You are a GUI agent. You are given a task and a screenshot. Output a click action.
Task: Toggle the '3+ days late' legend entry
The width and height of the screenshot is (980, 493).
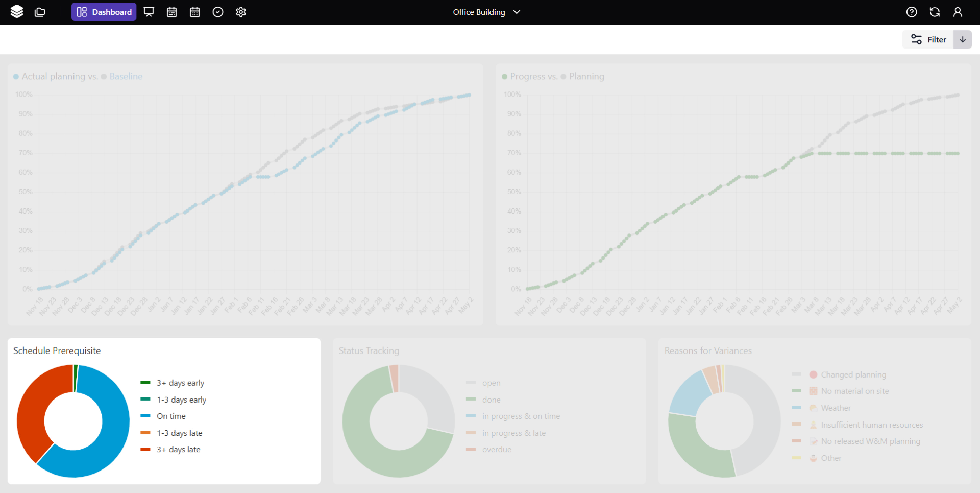tap(178, 449)
